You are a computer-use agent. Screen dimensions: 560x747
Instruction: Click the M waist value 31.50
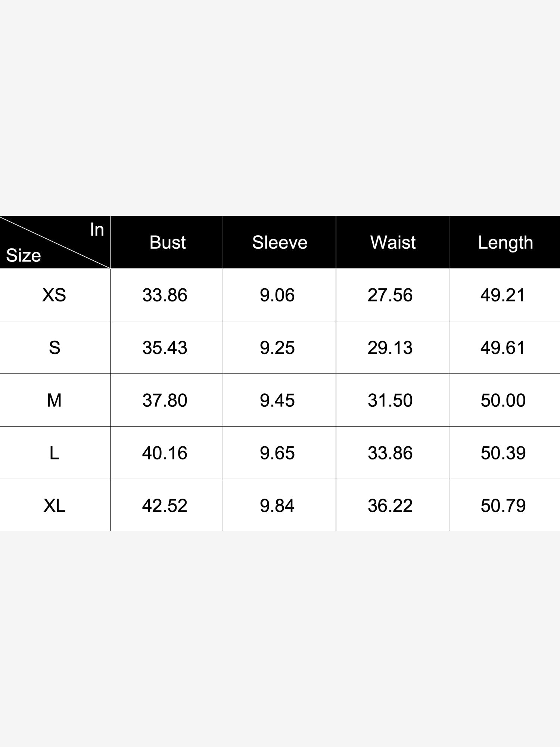pyautogui.click(x=390, y=400)
